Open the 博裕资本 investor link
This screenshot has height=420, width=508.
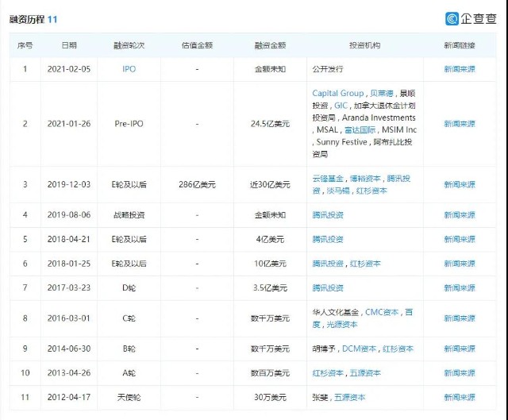365,179
